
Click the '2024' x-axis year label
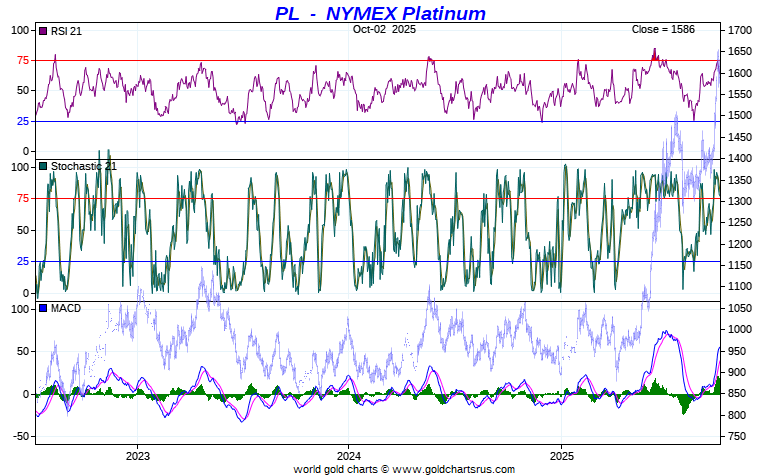(x=349, y=456)
